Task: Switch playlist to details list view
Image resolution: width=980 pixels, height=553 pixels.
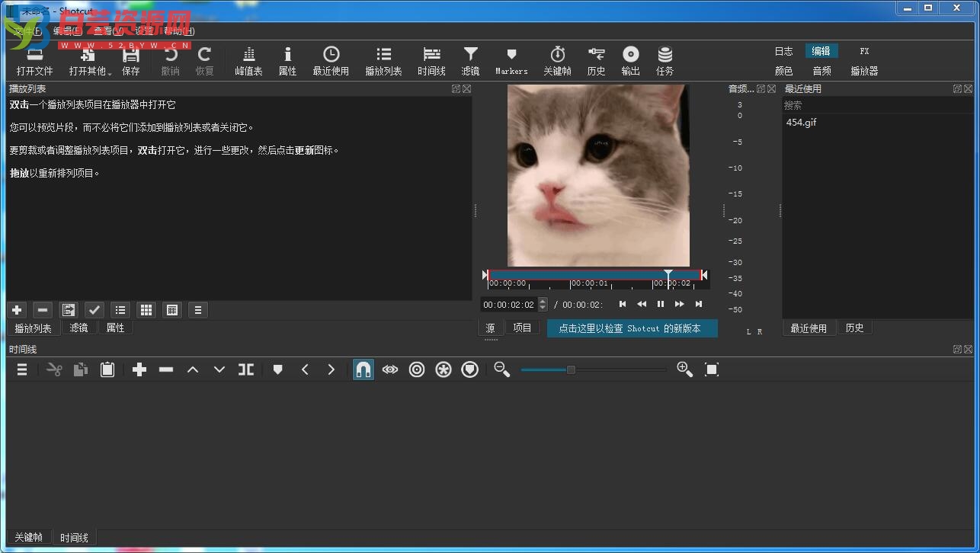Action: click(x=120, y=310)
